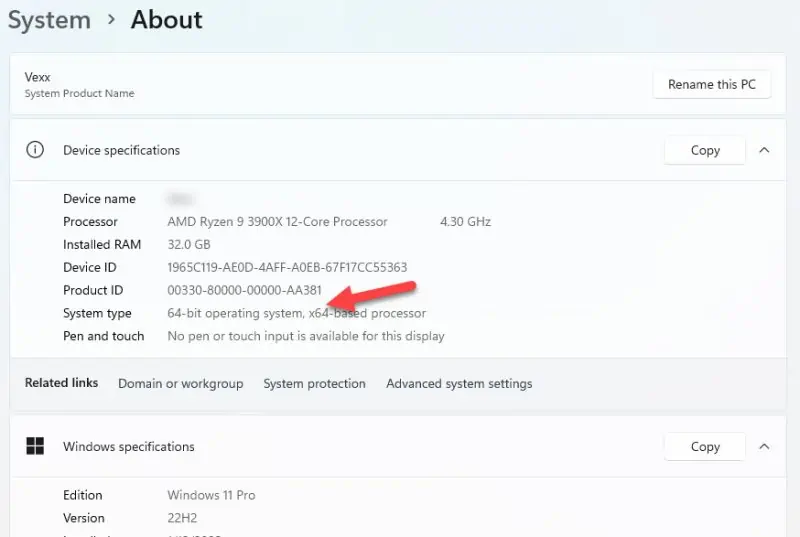Copy the Device specifications

[x=705, y=150]
